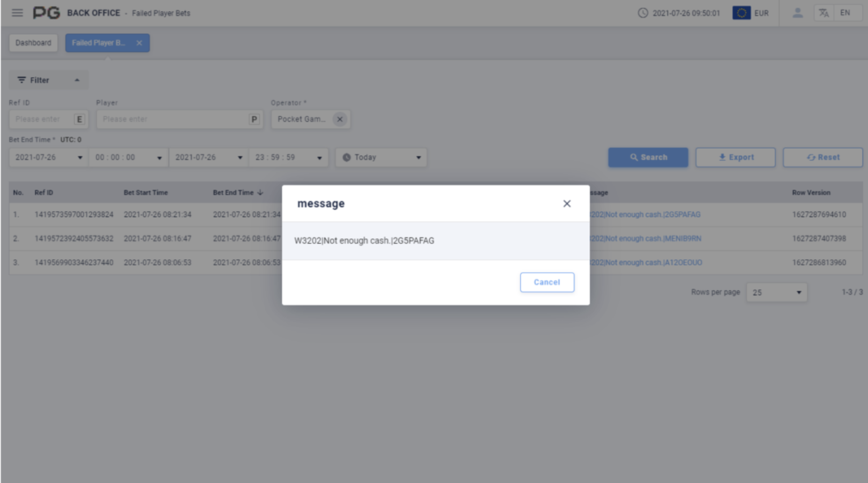
Task: Clear the Pocket Games operator selection
Action: pos(339,119)
